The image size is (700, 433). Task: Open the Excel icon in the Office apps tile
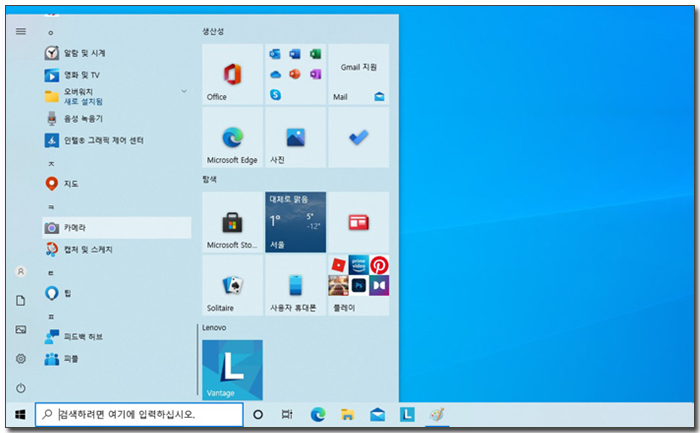[x=315, y=54]
